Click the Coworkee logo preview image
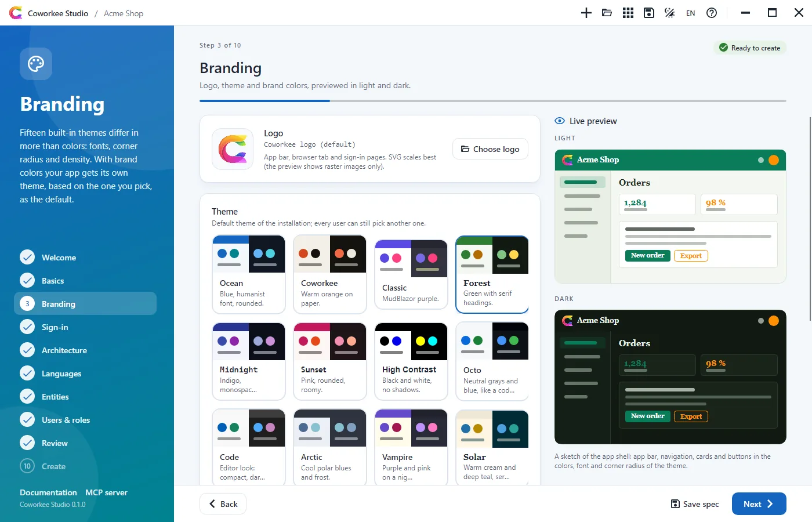 pyautogui.click(x=233, y=149)
